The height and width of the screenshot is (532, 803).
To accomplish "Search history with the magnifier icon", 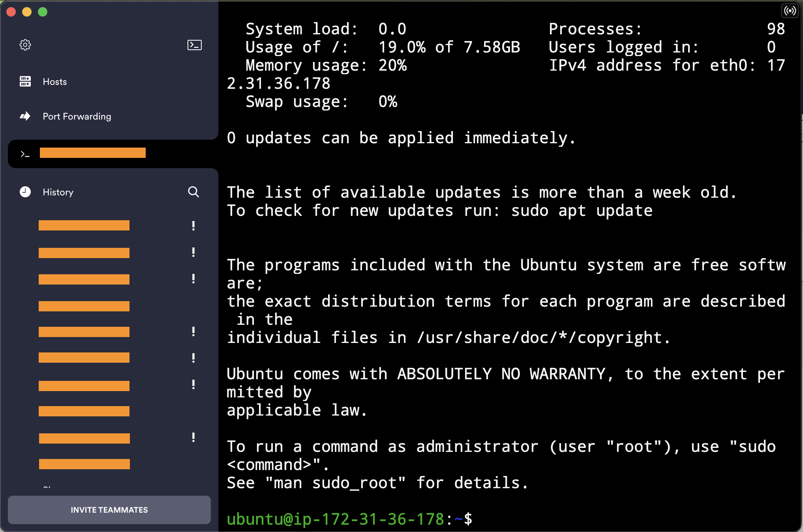I will click(x=193, y=192).
